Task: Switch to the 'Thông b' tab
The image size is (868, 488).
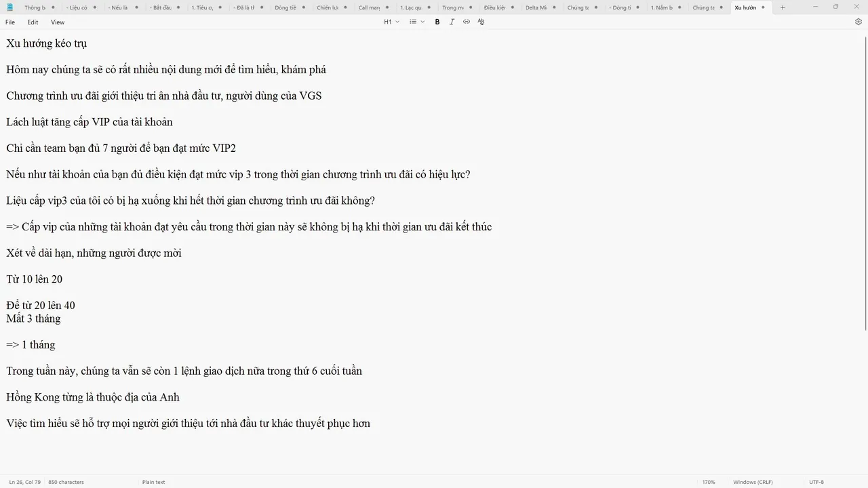Action: point(35,7)
